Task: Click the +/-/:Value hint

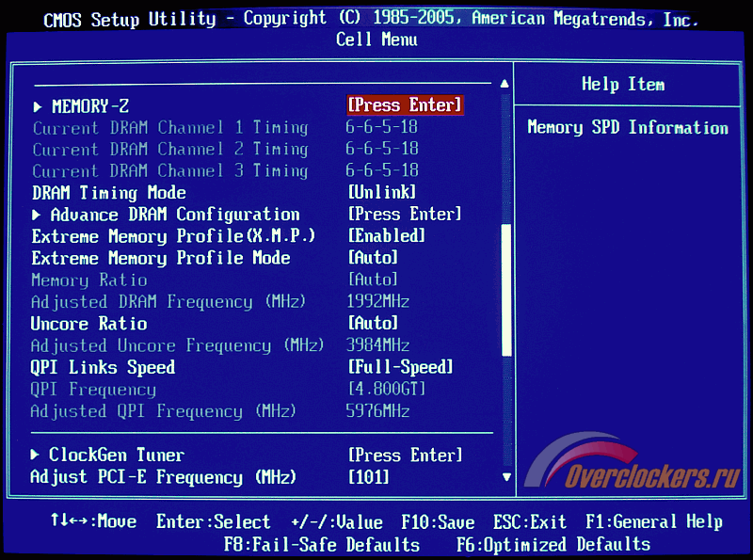Action: coord(337,522)
